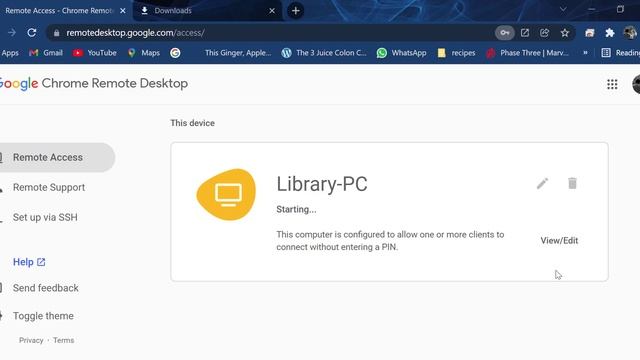Open the WhatsApp bookmark
The height and width of the screenshot is (360, 640).
point(401,53)
